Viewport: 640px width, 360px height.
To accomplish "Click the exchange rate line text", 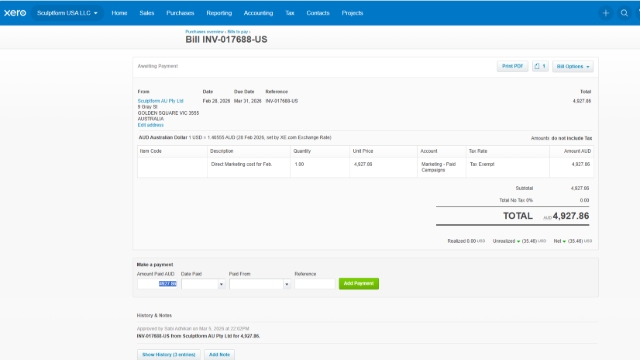I will (235, 138).
